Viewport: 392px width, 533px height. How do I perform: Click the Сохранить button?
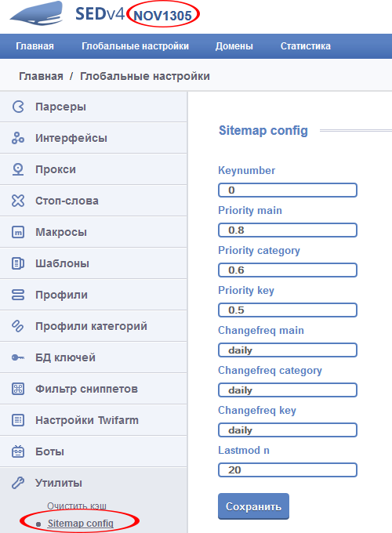click(254, 506)
